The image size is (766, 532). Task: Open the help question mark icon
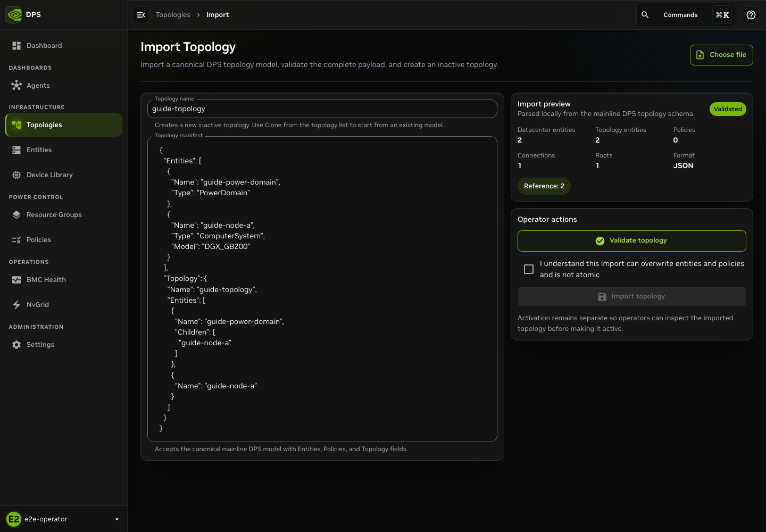(751, 15)
